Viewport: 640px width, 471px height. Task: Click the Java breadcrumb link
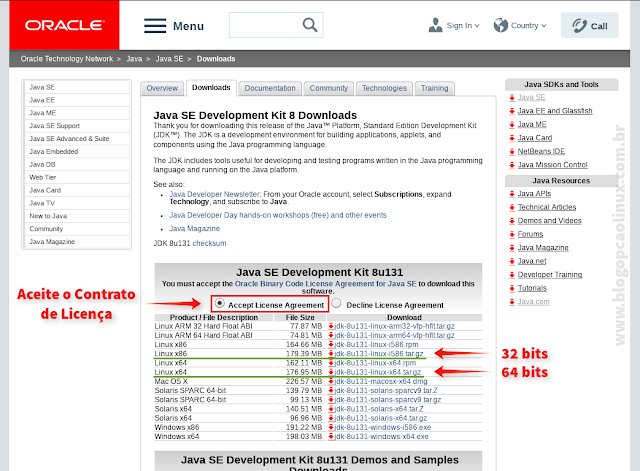[x=134, y=59]
